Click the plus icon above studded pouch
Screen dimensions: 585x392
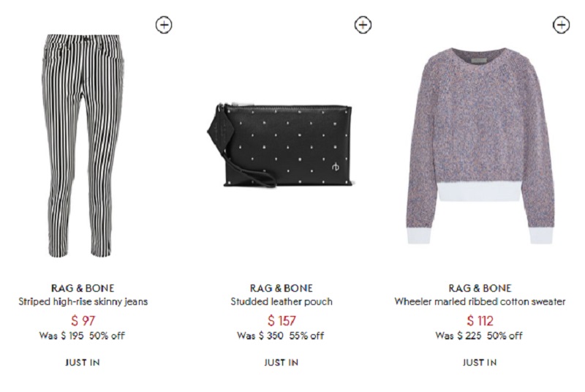(x=363, y=25)
